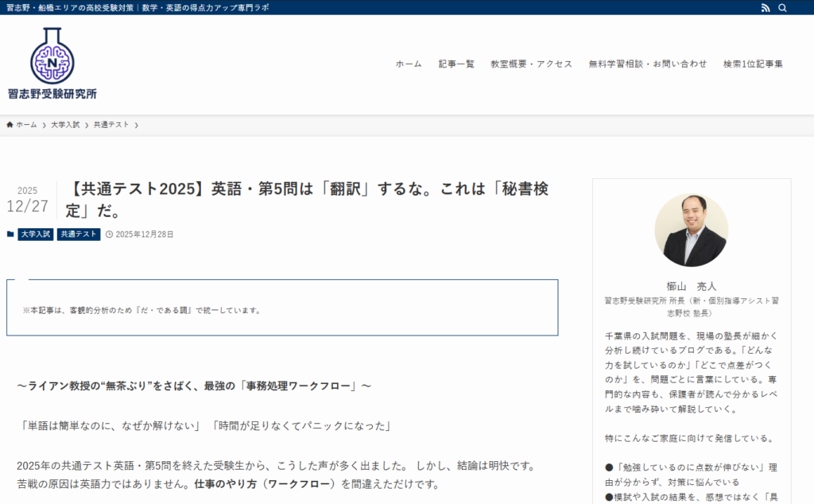The height and width of the screenshot is (504, 814).
Task: Select 検索1位記事集 in the top menu
Action: pyautogui.click(x=753, y=64)
